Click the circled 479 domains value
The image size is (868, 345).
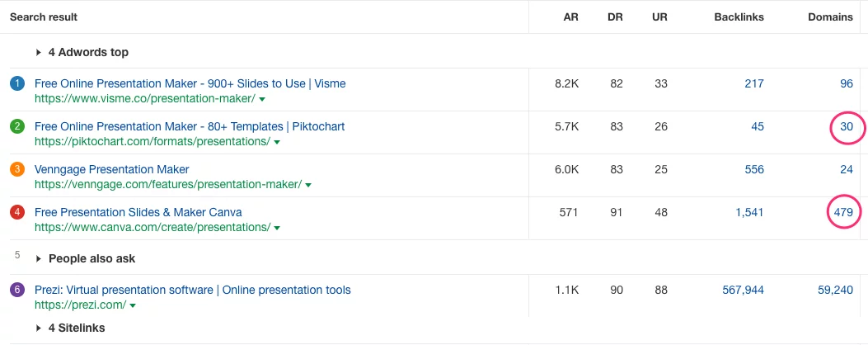pos(842,212)
